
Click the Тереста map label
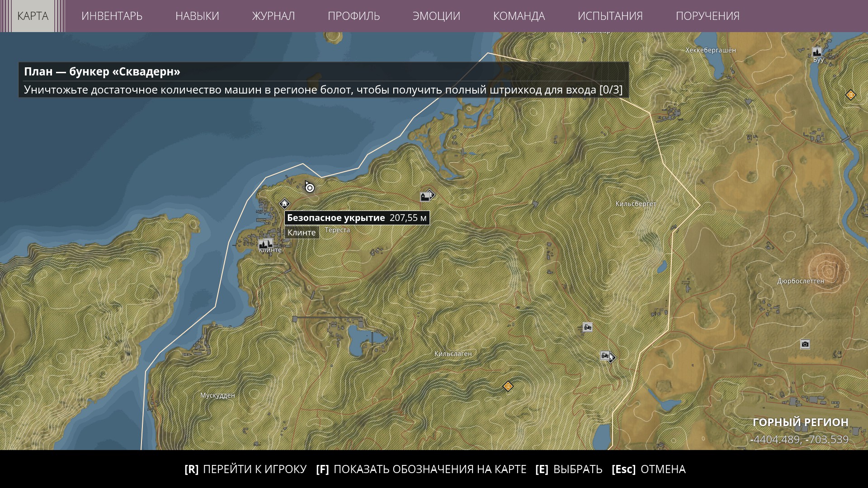pyautogui.click(x=337, y=230)
